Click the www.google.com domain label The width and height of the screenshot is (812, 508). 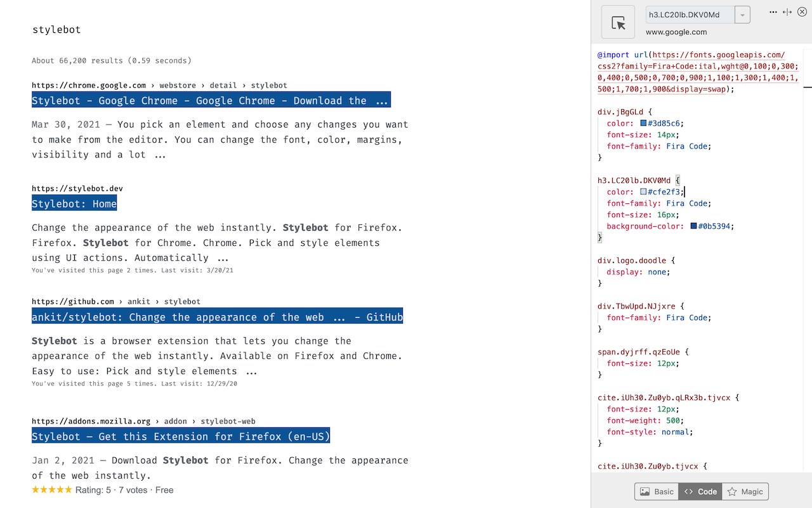pyautogui.click(x=676, y=32)
